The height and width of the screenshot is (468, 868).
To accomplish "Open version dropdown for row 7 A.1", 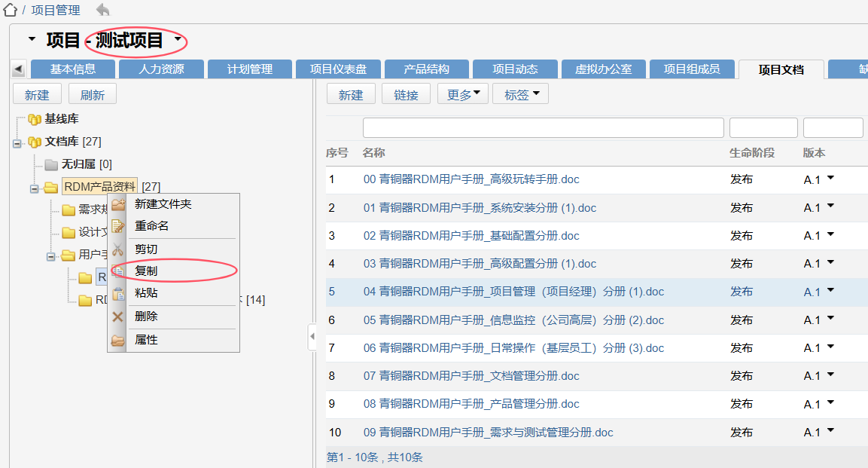I will pyautogui.click(x=830, y=346).
